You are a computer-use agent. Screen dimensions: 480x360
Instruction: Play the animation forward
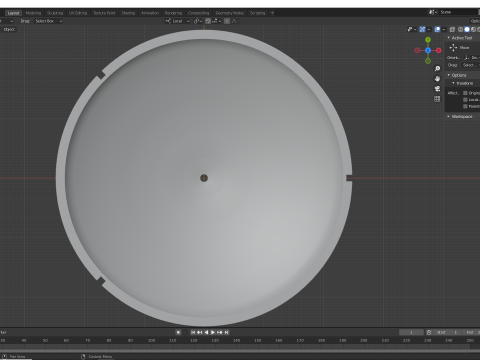point(213,332)
